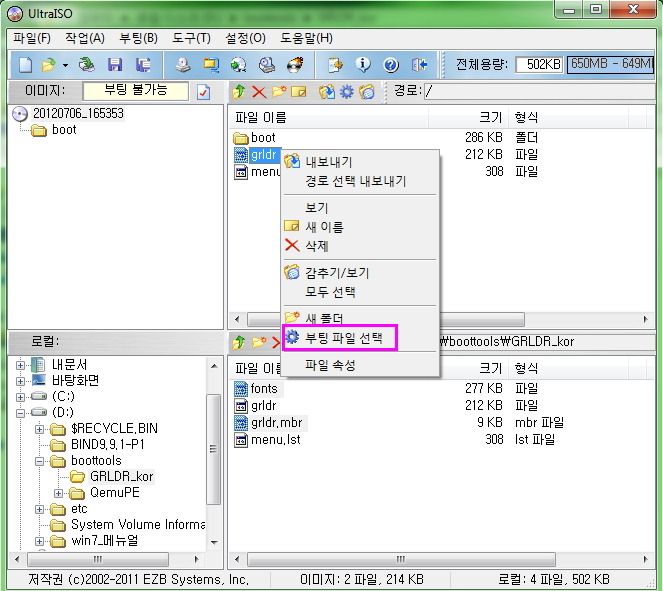Viewport: 663px width, 591px height.
Task: Click the 파일 이름 column header in image list
Action: (x=328, y=118)
